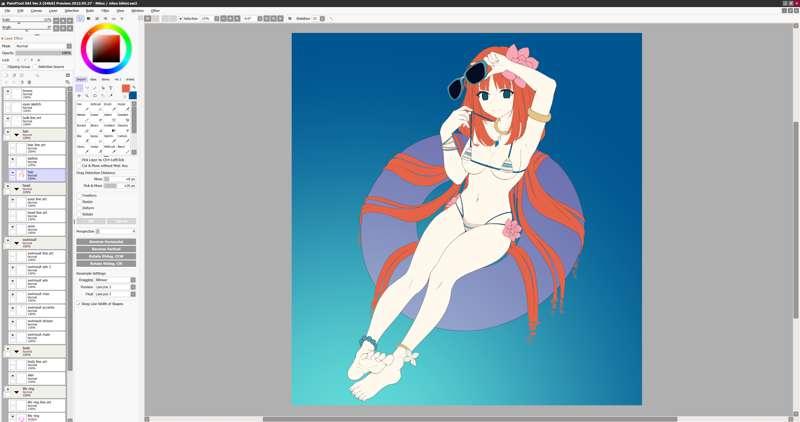Viewport: 800px width, 422px height.
Task: Select the rectangular selection tool
Action: coord(80,88)
